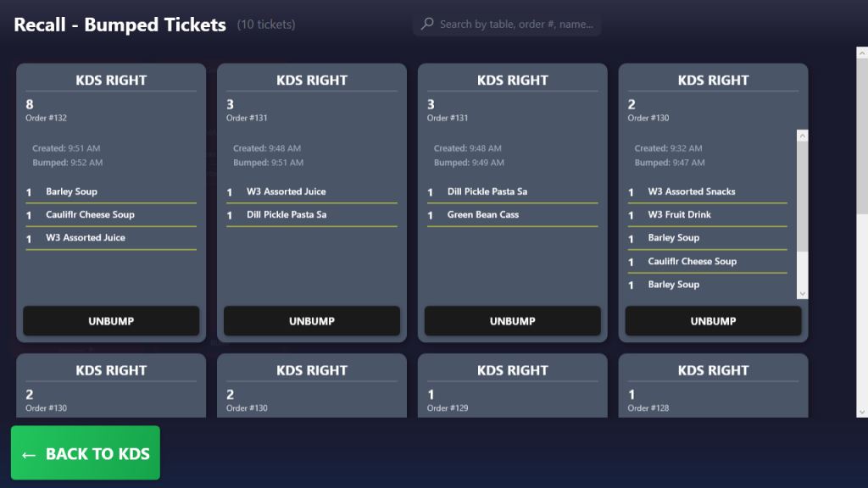Screen dimensions: 868x488
Task: Unbump the ticket bumped at 9:49 AM
Action: click(x=513, y=321)
